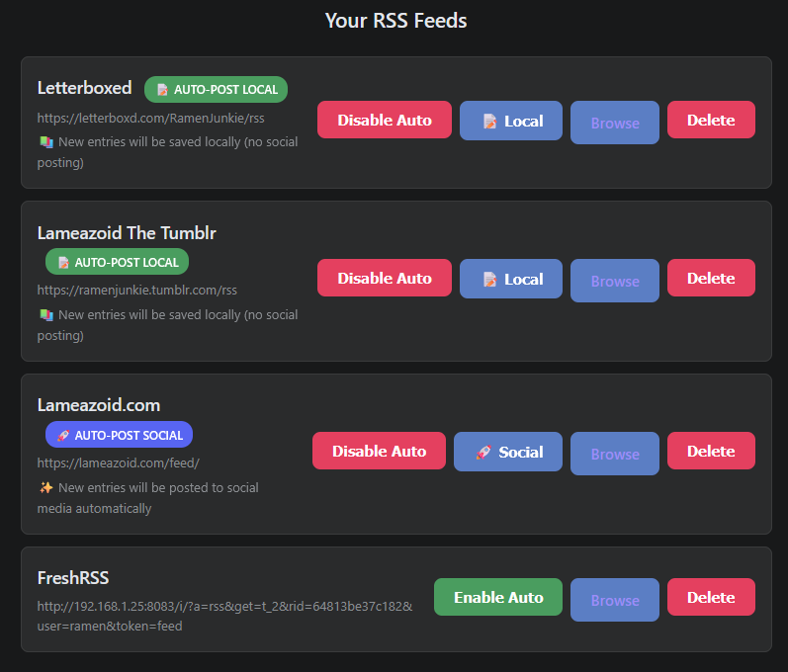Image resolution: width=788 pixels, height=672 pixels.
Task: Delete Lameazoid The Tumblr feed
Action: coord(711,279)
